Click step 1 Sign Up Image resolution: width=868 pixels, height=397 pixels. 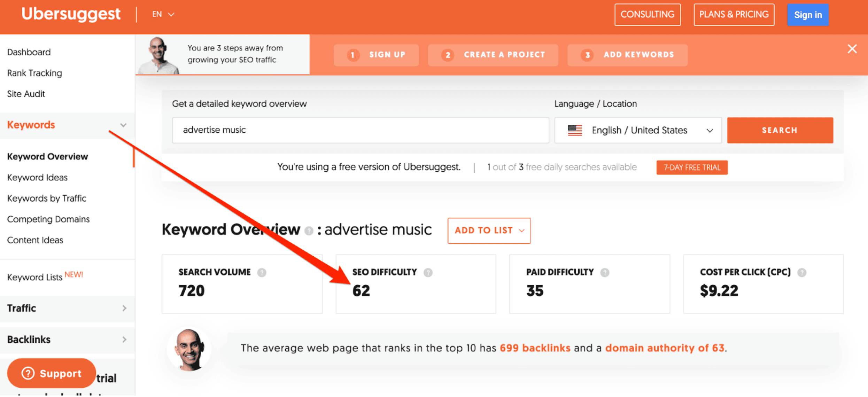pos(376,55)
